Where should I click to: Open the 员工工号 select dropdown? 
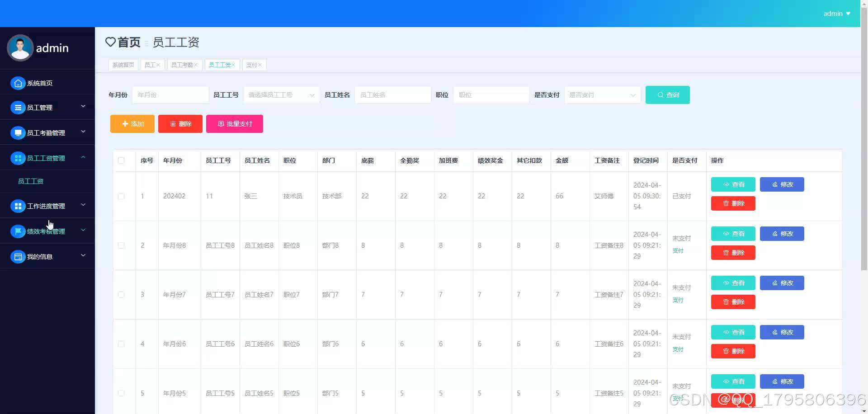click(281, 95)
